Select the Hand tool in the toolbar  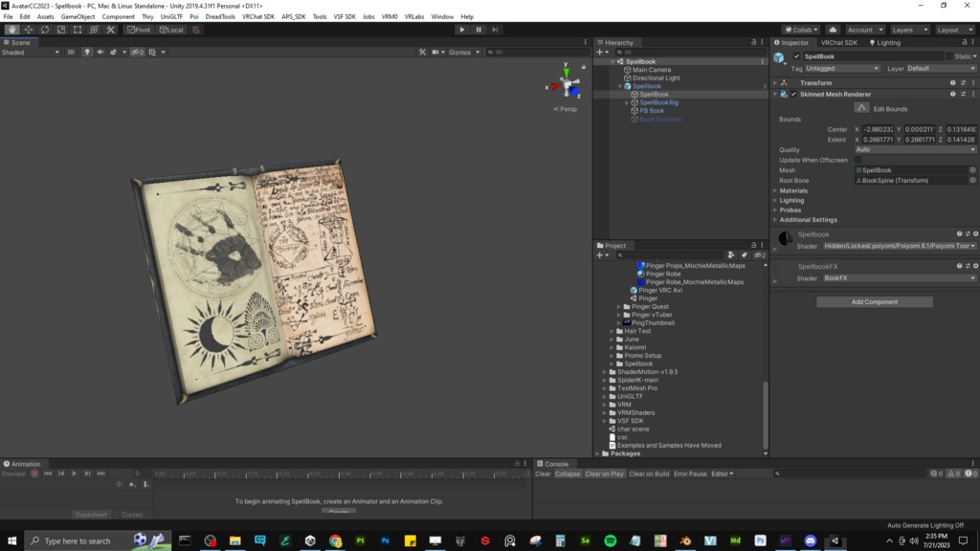[x=12, y=30]
